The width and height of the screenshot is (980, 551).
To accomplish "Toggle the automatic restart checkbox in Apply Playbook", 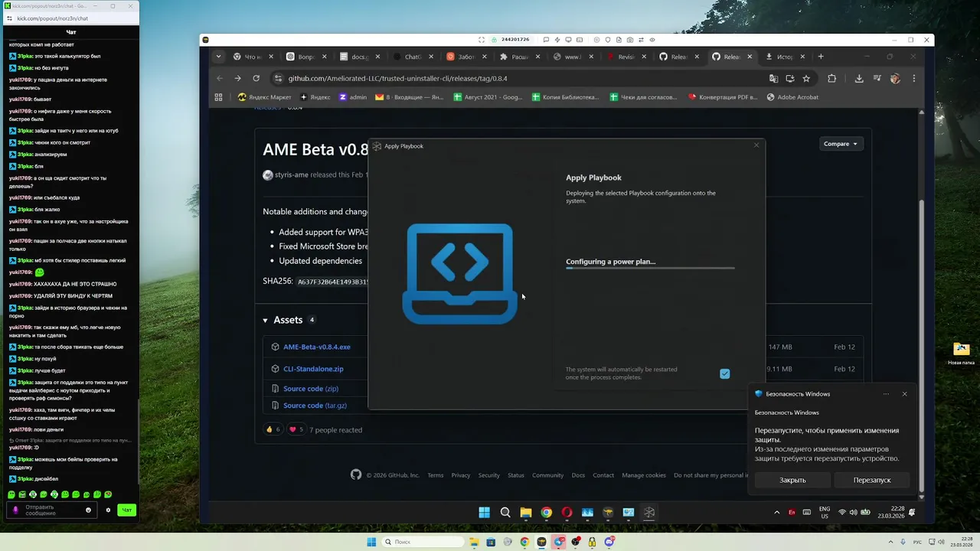I will click(x=724, y=373).
